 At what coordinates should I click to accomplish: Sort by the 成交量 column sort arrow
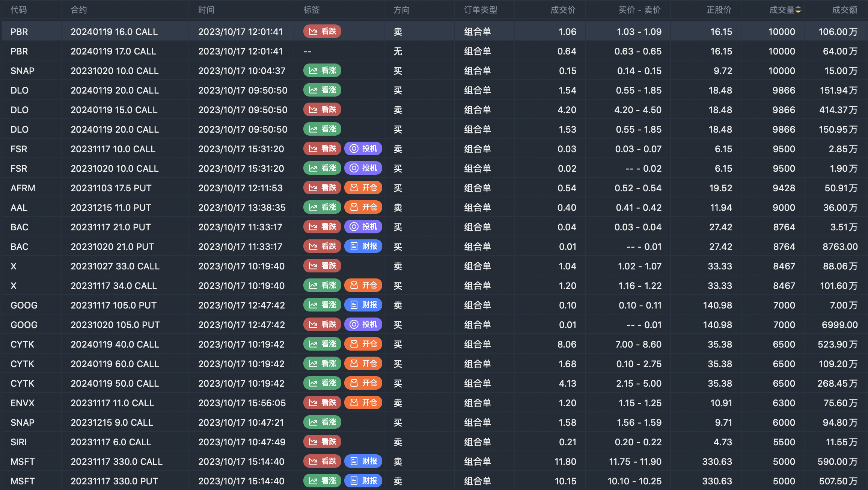(x=798, y=10)
